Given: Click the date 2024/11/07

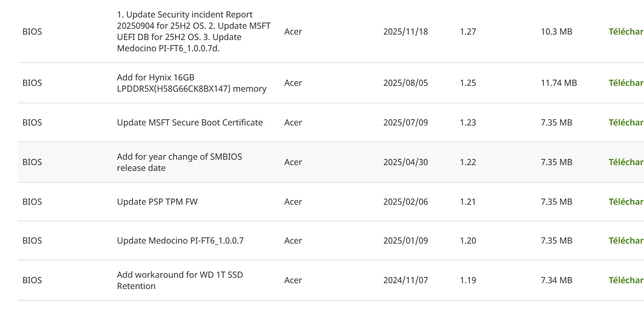Looking at the screenshot, I should point(406,280).
